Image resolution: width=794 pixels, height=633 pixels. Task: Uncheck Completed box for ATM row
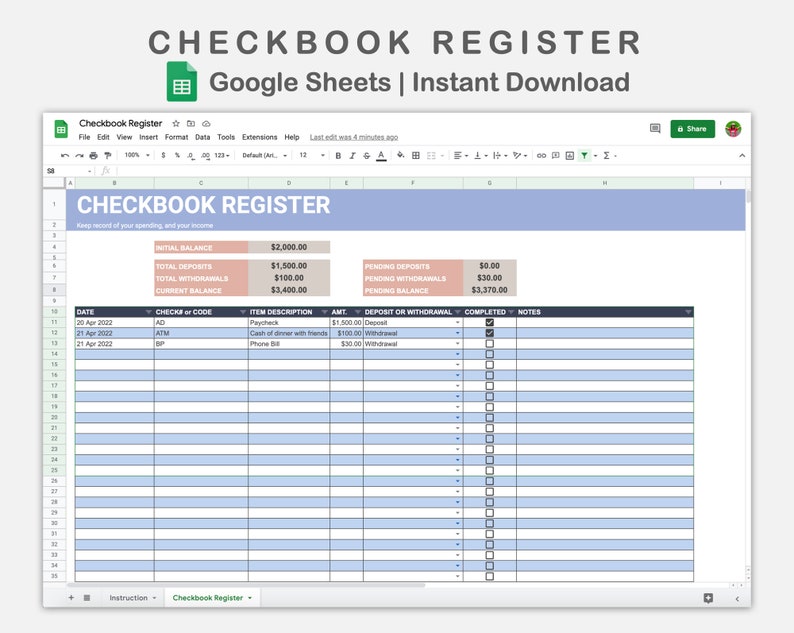[x=490, y=333]
